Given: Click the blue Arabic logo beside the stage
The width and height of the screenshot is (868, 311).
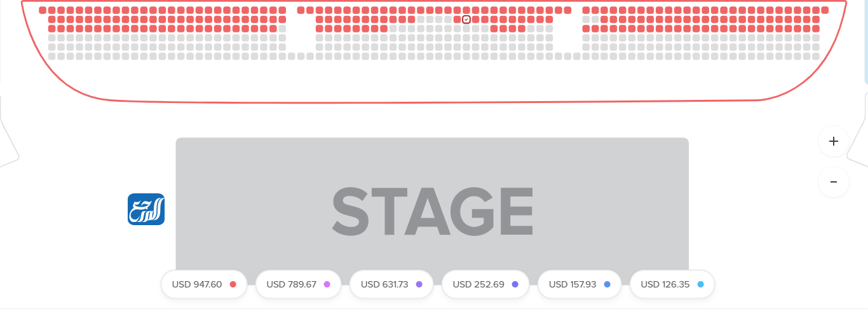Looking at the screenshot, I should coord(146,209).
